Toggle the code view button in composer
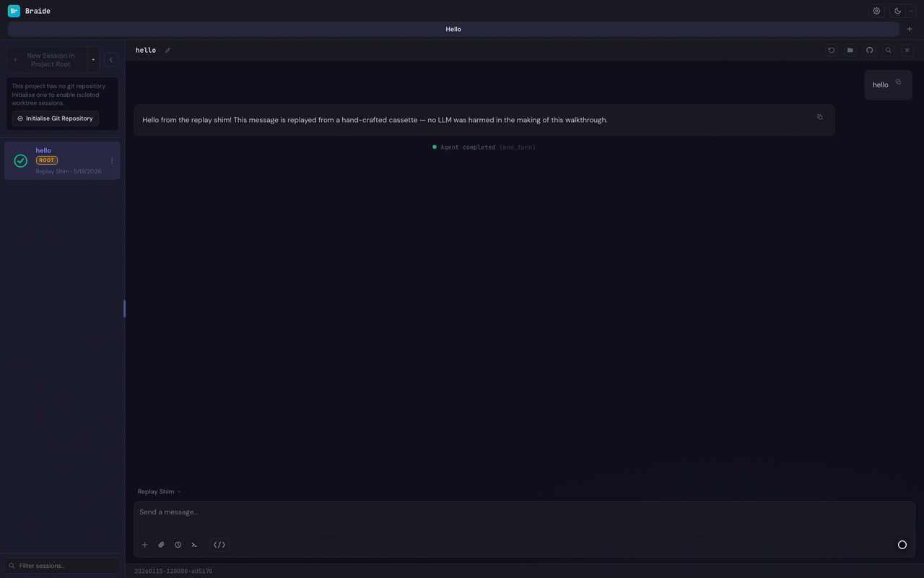Image resolution: width=924 pixels, height=578 pixels. click(219, 545)
